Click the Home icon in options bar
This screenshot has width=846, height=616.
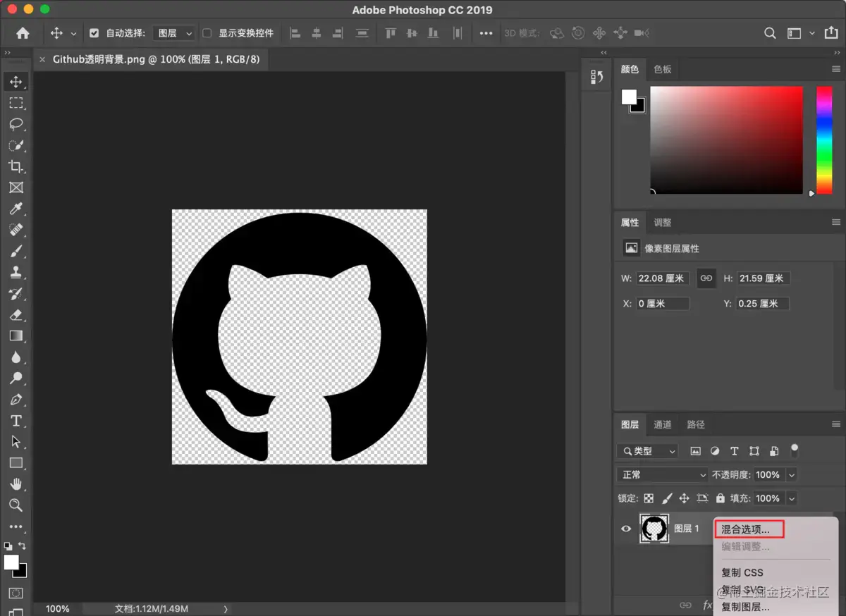23,33
